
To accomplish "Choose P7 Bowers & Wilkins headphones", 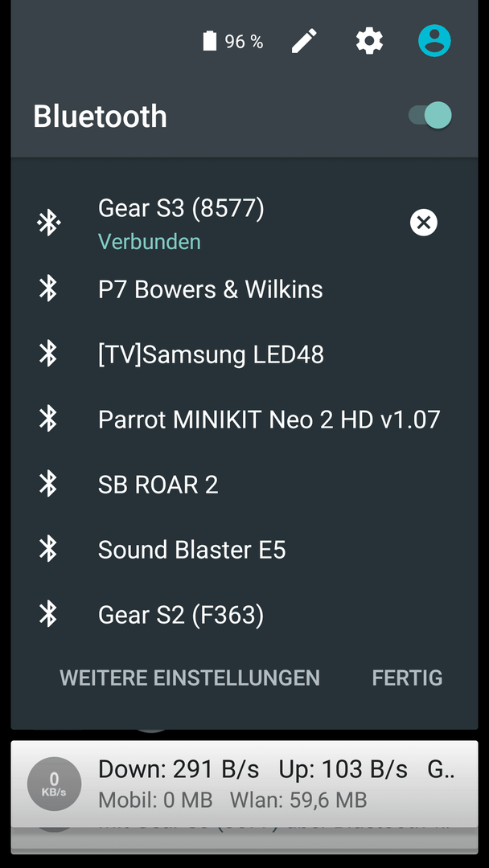I will pyautogui.click(x=244, y=289).
